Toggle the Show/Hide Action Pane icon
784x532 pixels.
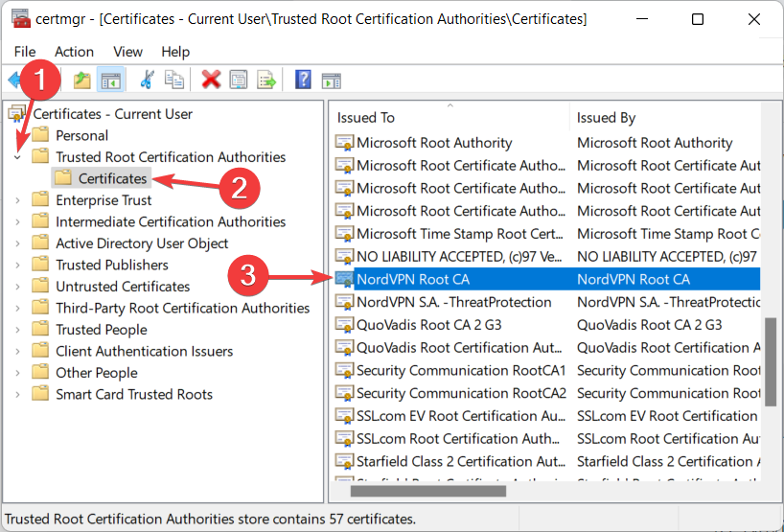331,80
